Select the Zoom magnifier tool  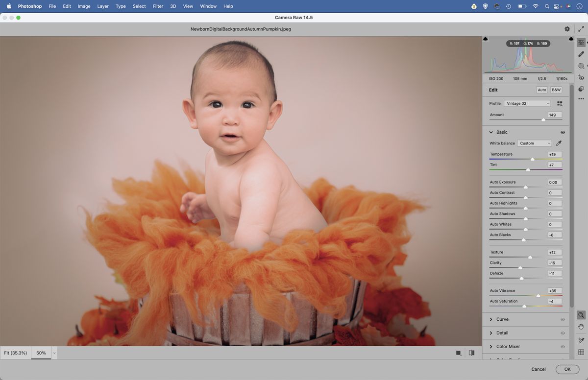pyautogui.click(x=581, y=315)
